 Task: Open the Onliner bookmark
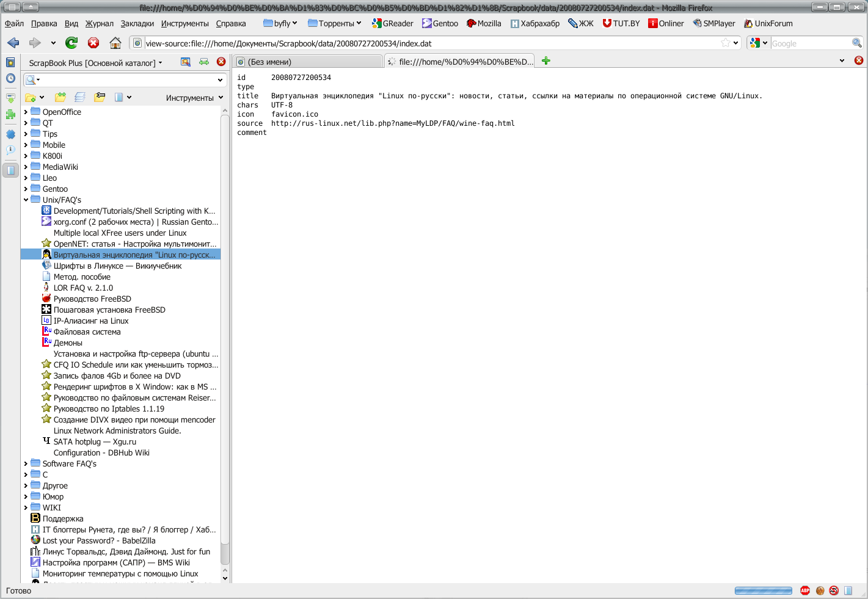pyautogui.click(x=666, y=23)
